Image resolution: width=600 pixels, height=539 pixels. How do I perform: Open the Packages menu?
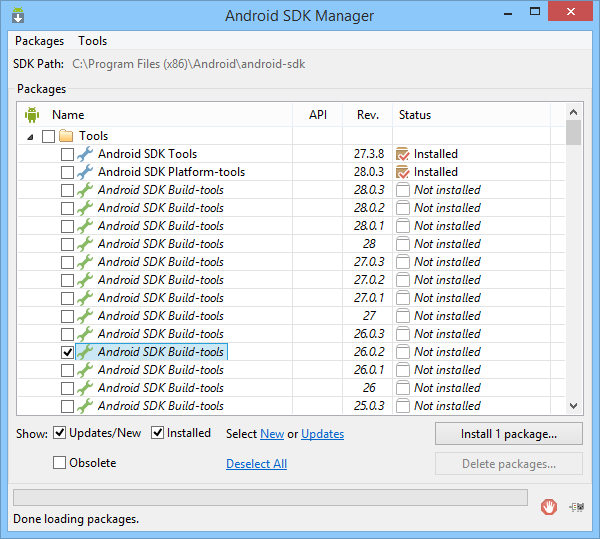click(39, 41)
